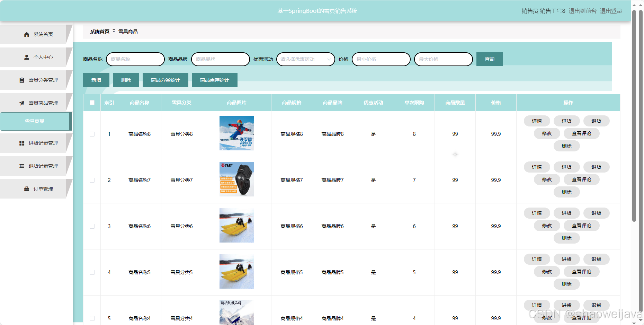
Task: Click 退货 for 商品名称6
Action: click(596, 213)
